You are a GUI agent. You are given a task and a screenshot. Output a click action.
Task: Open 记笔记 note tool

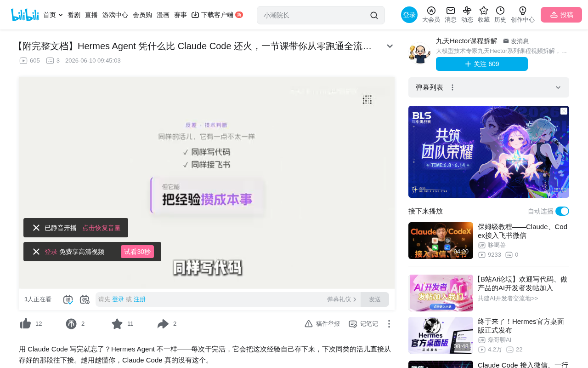pyautogui.click(x=363, y=324)
